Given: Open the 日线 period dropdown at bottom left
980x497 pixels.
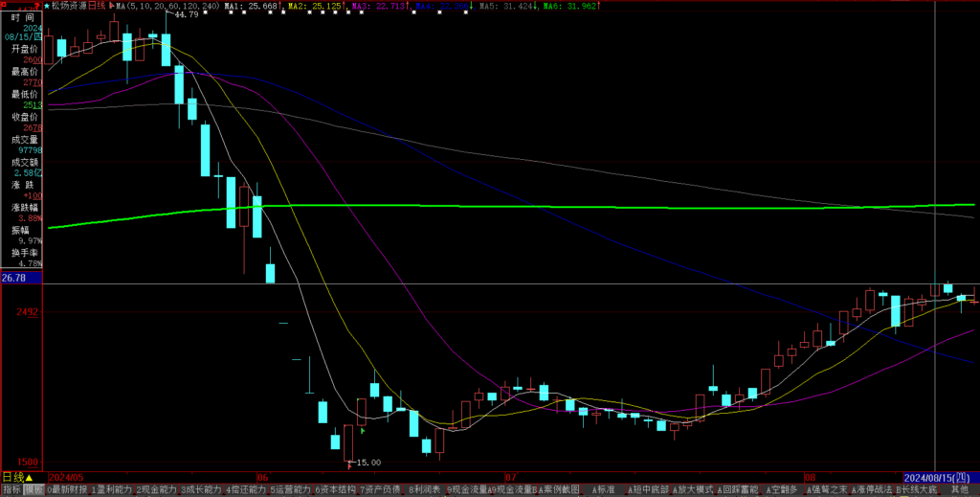Looking at the screenshot, I should 13,476.
